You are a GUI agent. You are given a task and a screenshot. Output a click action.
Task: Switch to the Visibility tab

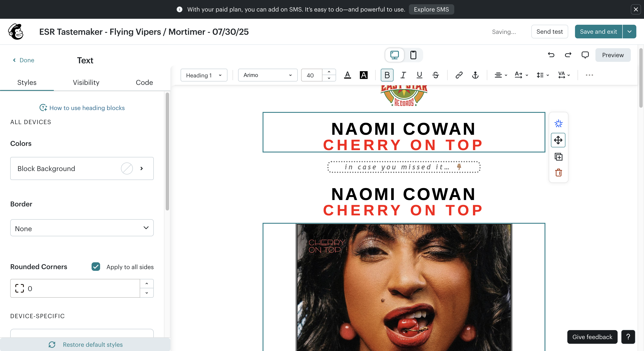point(86,82)
